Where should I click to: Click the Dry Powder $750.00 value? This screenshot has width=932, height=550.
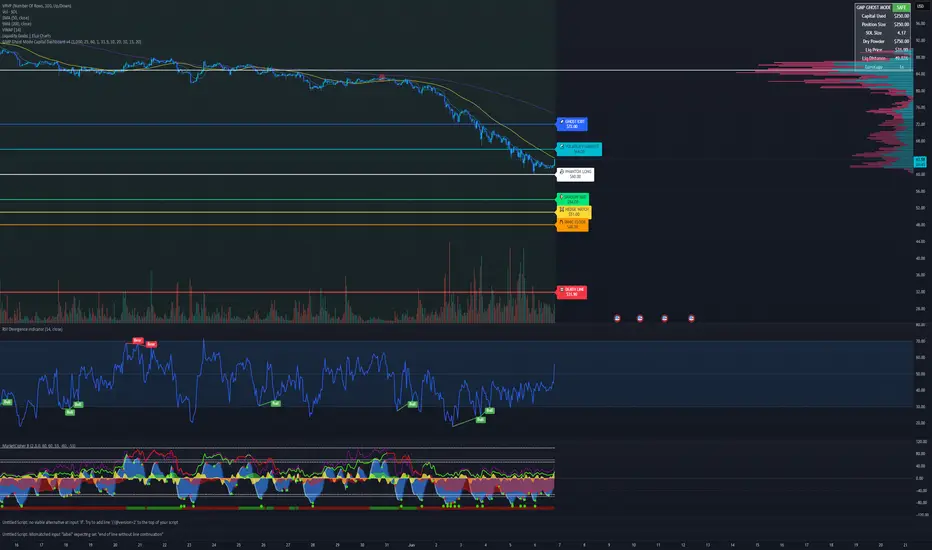[x=902, y=41]
